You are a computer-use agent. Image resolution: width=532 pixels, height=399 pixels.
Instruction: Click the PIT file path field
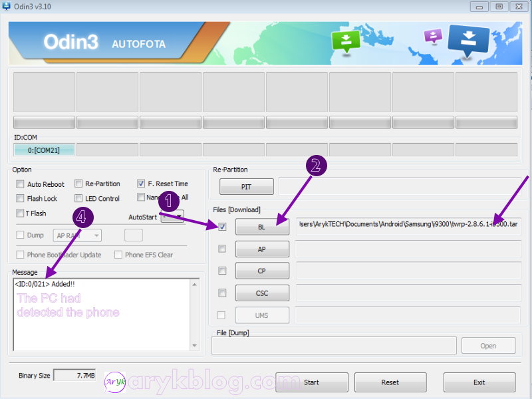400,186
